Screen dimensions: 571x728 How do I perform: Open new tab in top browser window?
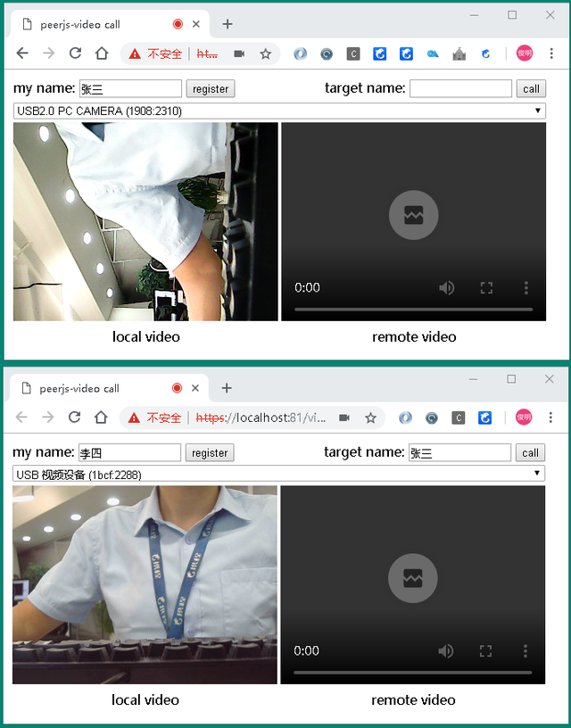tap(228, 24)
